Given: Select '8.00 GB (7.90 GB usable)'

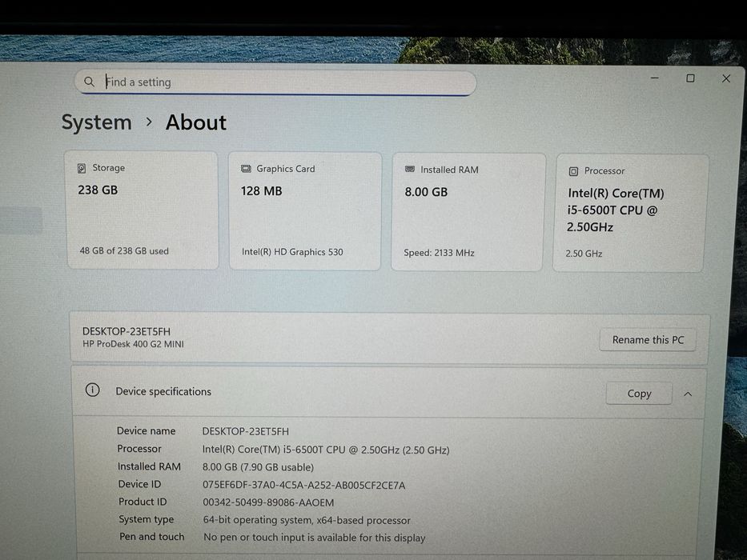Looking at the screenshot, I should 259,467.
